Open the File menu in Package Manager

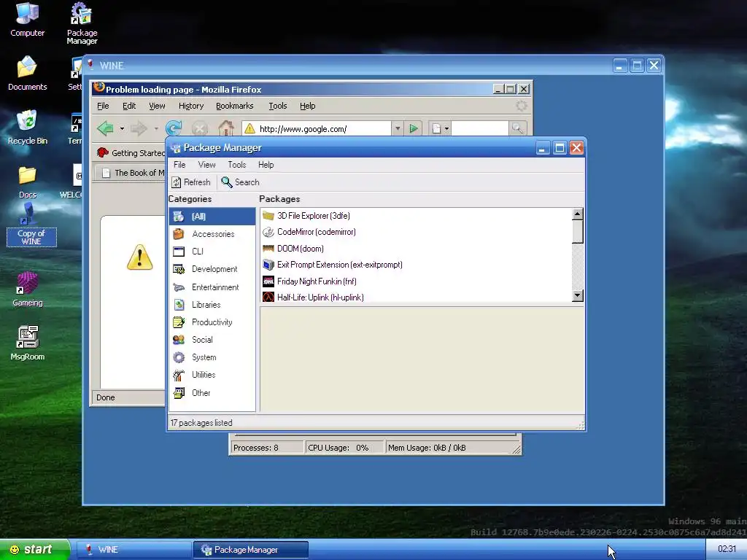pyautogui.click(x=179, y=165)
